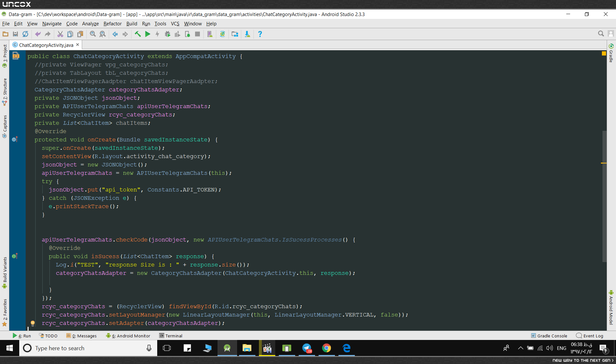Navigate Back with the left arrow
Image resolution: width=616 pixels, height=364 pixels.
115,34
